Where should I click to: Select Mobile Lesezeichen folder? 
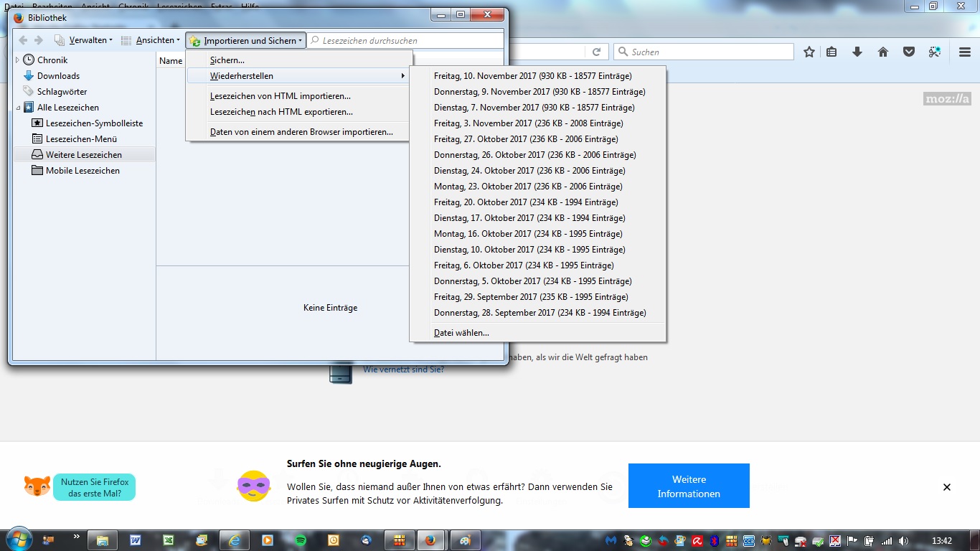click(x=83, y=171)
